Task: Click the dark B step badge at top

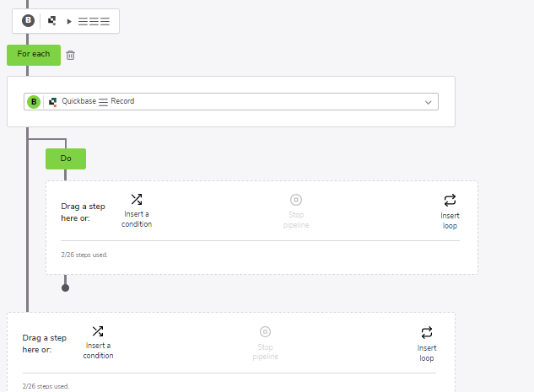Action: [29, 20]
